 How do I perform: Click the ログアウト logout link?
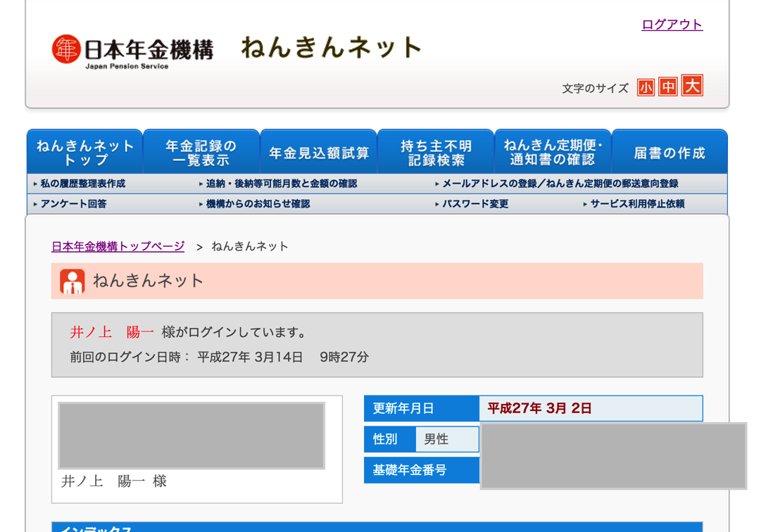point(672,25)
